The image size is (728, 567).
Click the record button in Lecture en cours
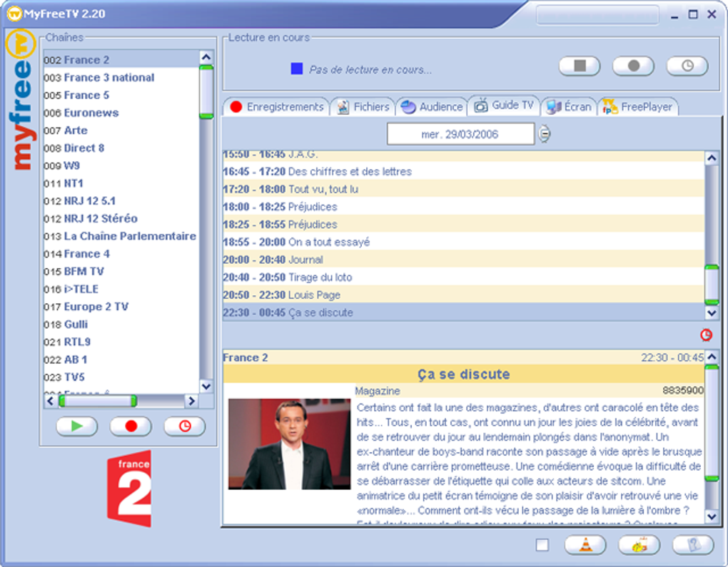tap(633, 66)
